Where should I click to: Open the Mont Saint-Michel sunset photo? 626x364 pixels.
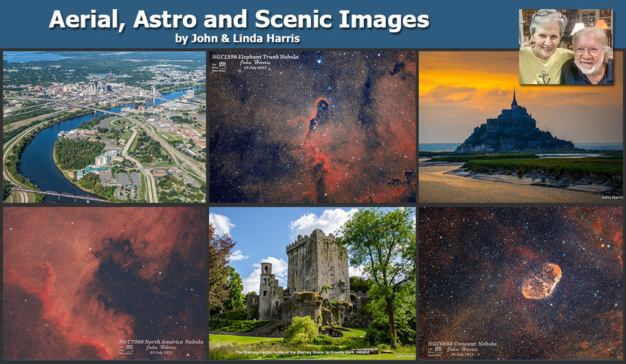point(520,126)
